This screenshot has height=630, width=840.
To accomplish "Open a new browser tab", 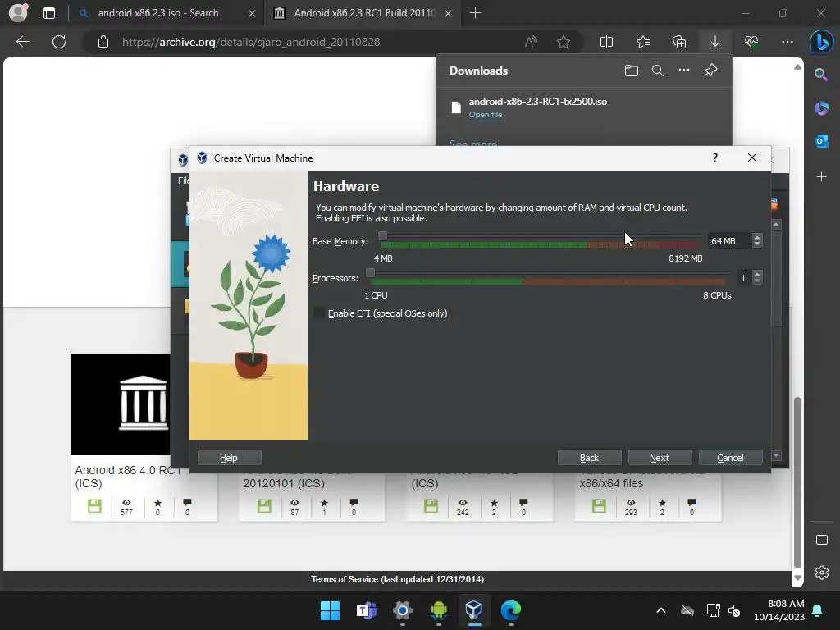I will point(475,13).
